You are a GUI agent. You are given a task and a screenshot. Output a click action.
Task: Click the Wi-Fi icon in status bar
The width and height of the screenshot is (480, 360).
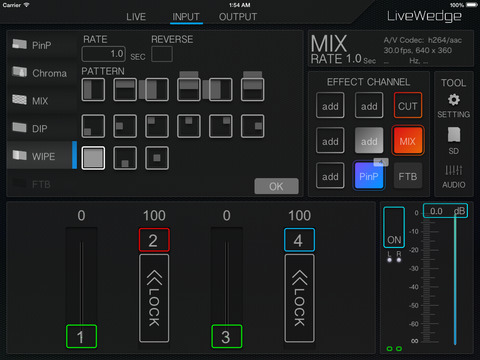(26, 5)
